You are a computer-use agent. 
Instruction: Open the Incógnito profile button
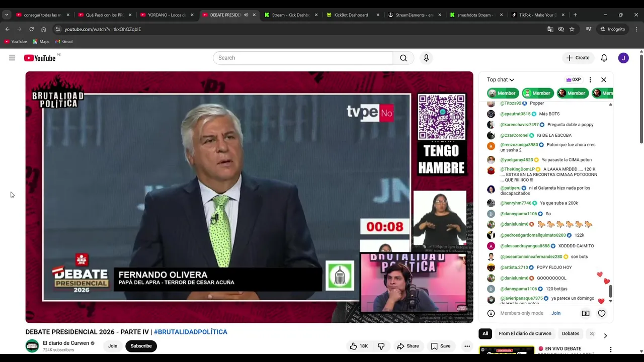(612, 29)
